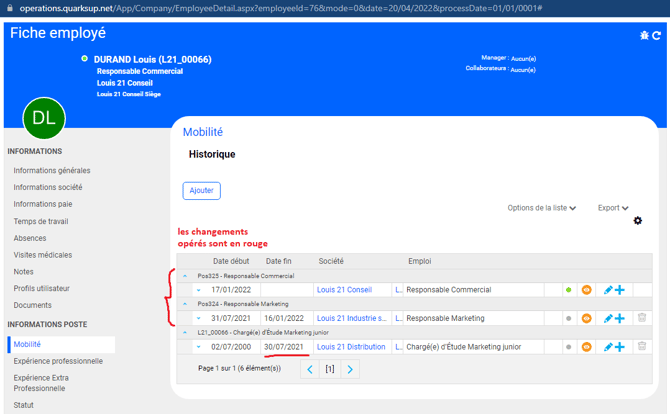The width and height of the screenshot is (670, 414).
Task: Click the browser URL address bar
Action: point(281,8)
